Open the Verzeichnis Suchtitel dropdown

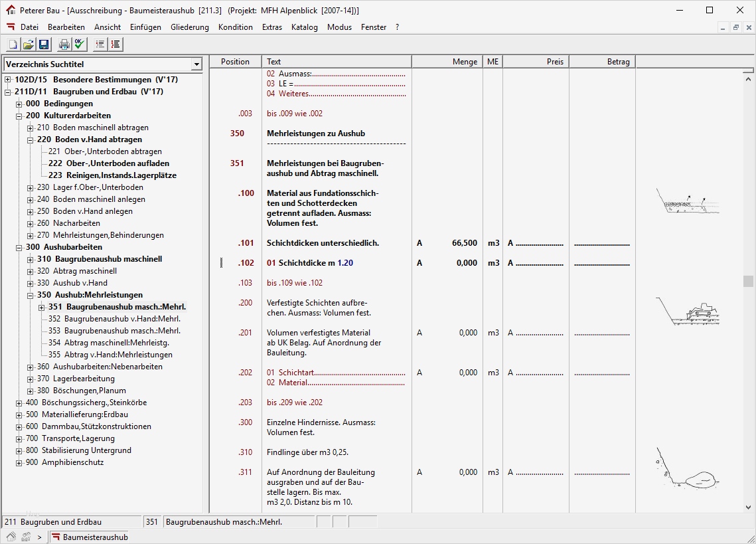pyautogui.click(x=196, y=64)
